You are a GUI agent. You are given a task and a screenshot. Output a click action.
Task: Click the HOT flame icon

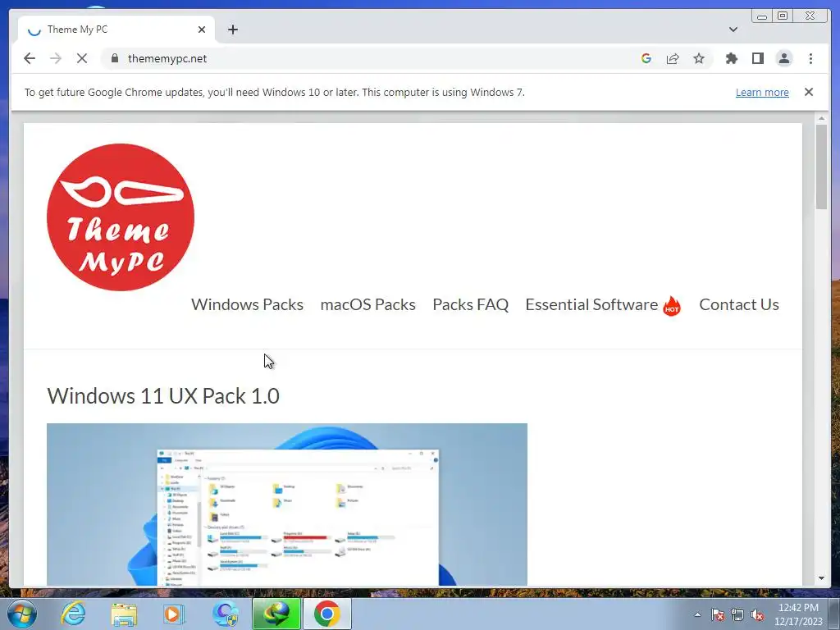672,306
